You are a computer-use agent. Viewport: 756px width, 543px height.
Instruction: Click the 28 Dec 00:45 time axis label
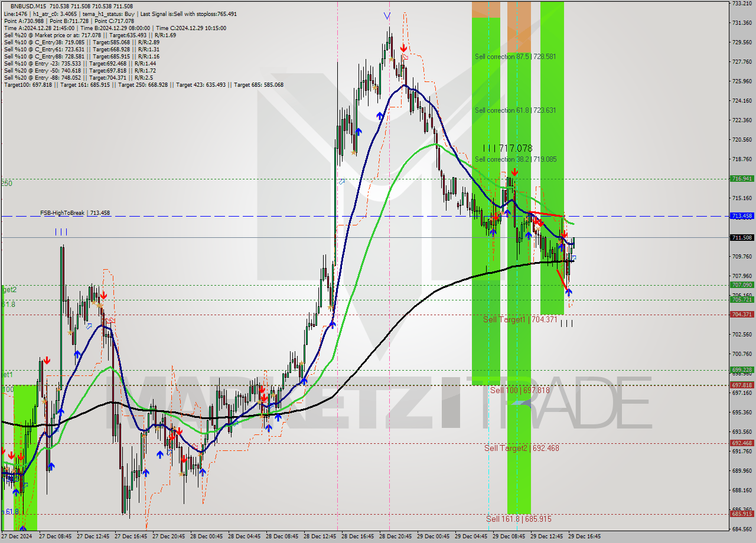pyautogui.click(x=206, y=537)
